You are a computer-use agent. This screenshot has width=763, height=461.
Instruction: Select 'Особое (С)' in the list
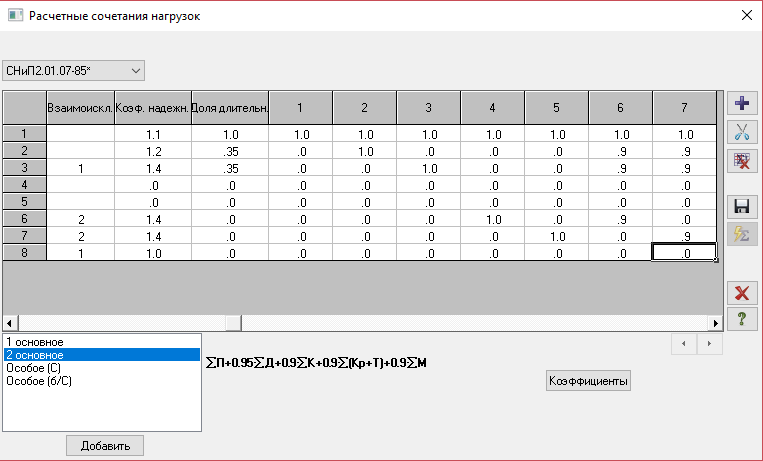[102, 368]
